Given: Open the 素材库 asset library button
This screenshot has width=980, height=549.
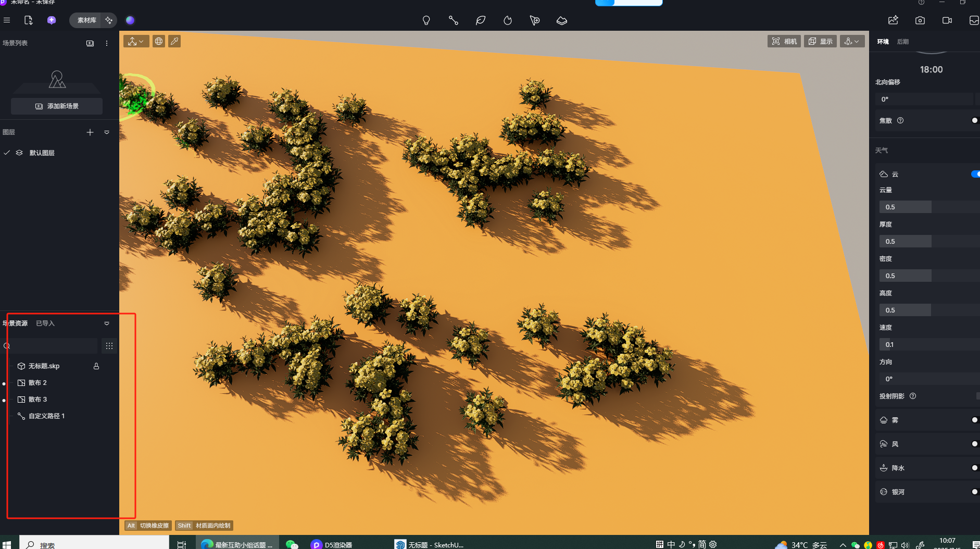Looking at the screenshot, I should coord(86,20).
